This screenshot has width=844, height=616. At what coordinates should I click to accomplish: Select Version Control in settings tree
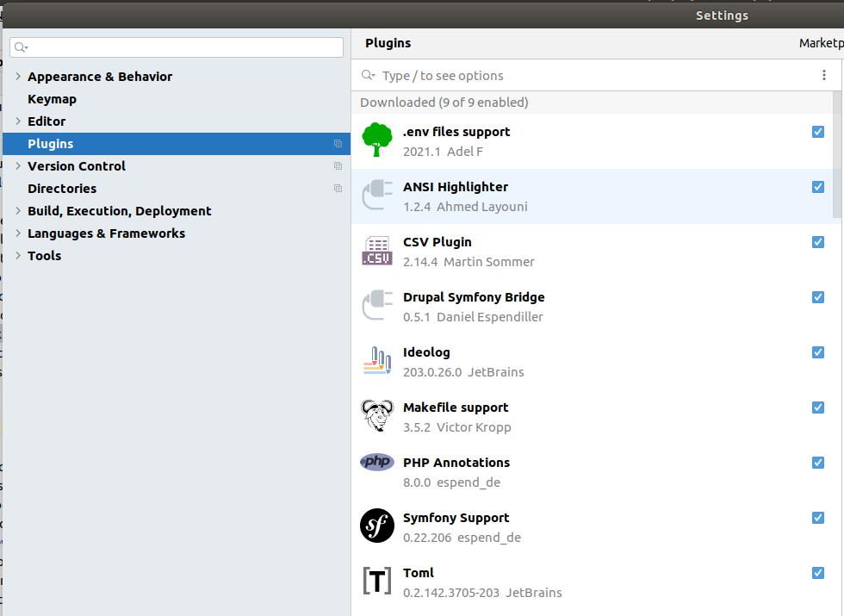click(77, 165)
